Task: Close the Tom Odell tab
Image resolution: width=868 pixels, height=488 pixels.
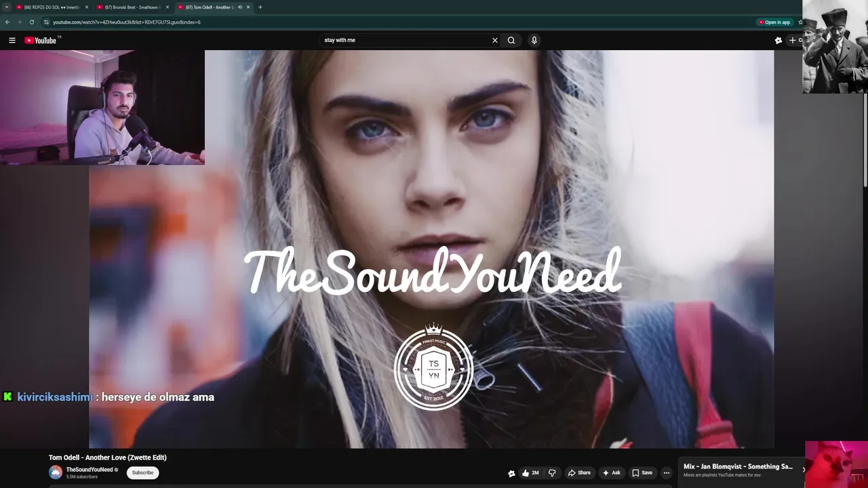Action: 248,7
